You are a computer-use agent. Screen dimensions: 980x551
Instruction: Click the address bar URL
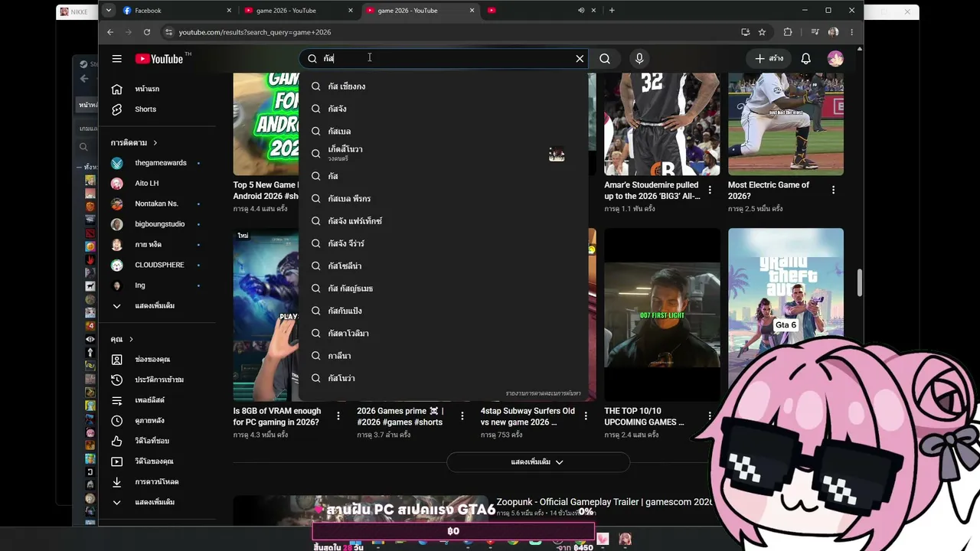(x=255, y=32)
